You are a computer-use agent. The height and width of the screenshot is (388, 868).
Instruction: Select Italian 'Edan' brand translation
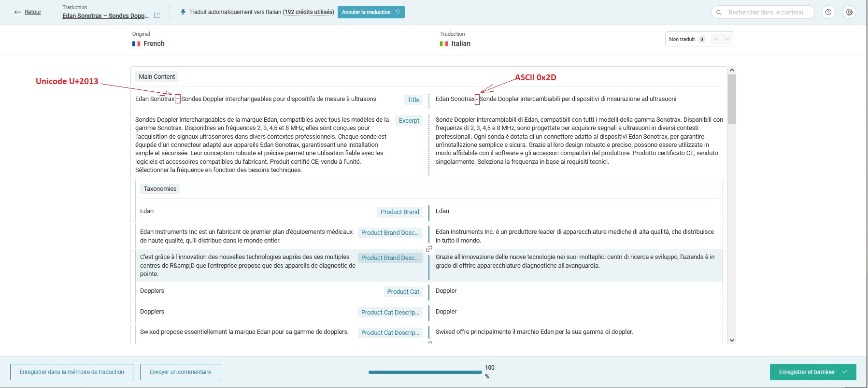pos(442,211)
